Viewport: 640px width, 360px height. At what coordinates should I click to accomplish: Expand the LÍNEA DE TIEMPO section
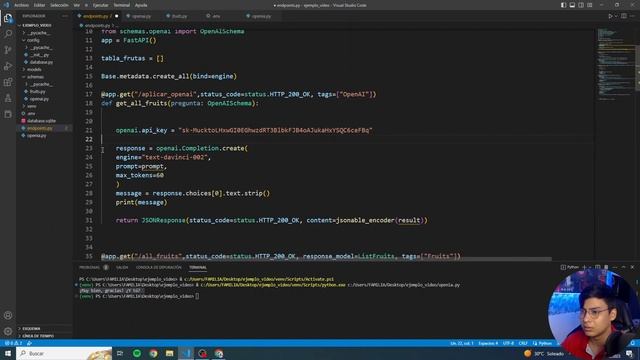(x=38, y=336)
